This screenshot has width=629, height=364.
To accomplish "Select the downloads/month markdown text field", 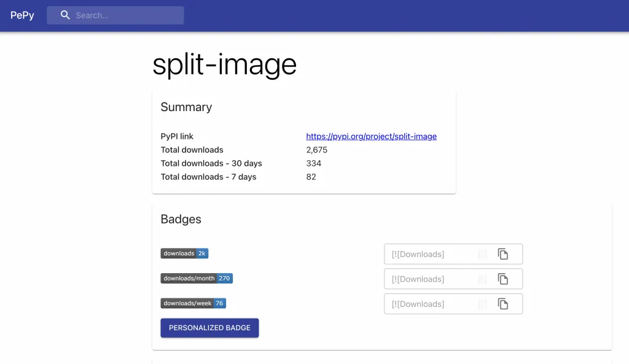I will coord(453,279).
